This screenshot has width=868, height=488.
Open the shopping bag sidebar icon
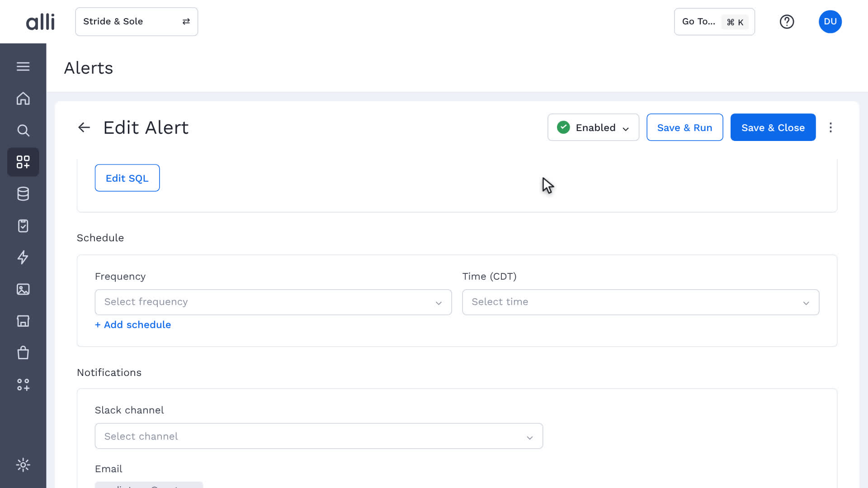(23, 352)
